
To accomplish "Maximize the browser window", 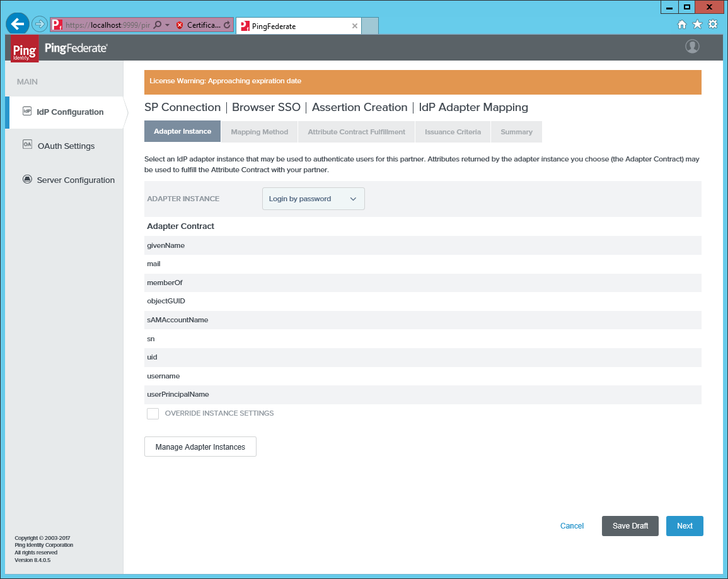I will [686, 7].
